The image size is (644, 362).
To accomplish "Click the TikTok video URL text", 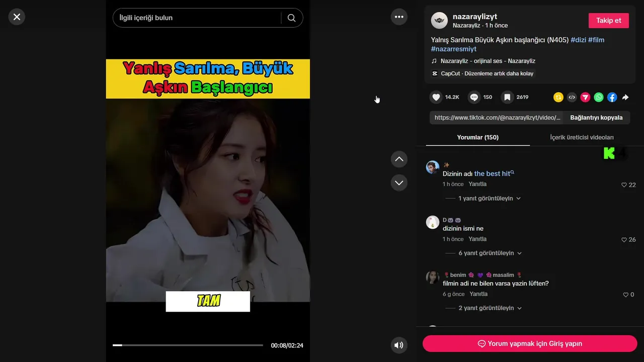I will 497,118.
